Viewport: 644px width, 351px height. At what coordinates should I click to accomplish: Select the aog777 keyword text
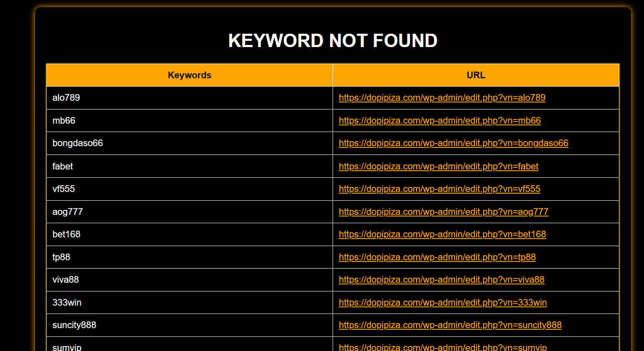(68, 212)
